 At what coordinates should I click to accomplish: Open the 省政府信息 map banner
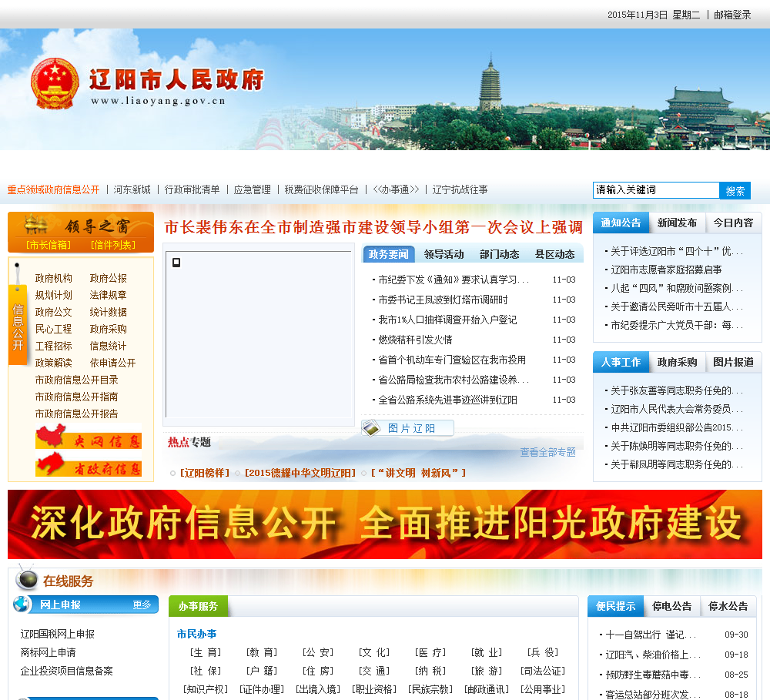(89, 464)
